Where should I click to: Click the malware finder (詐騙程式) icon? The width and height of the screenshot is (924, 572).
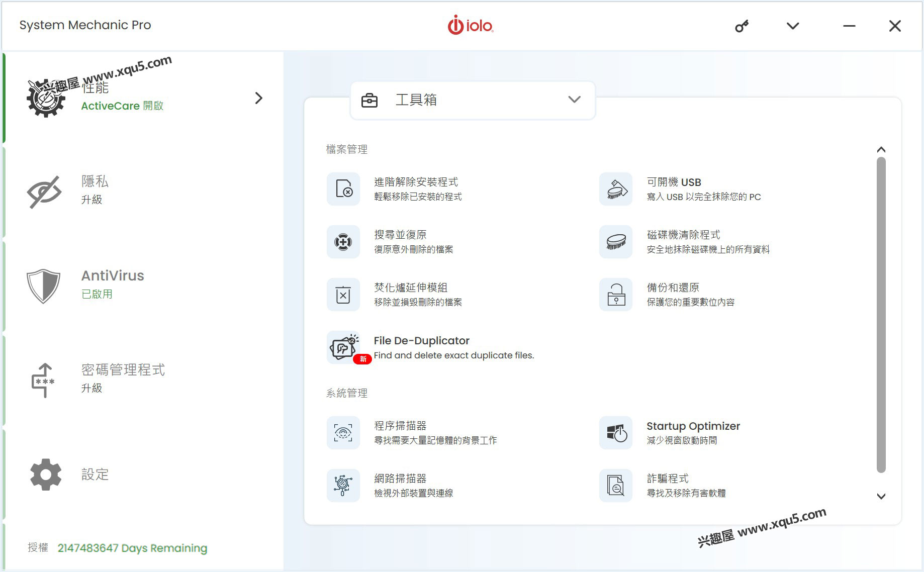coord(616,486)
